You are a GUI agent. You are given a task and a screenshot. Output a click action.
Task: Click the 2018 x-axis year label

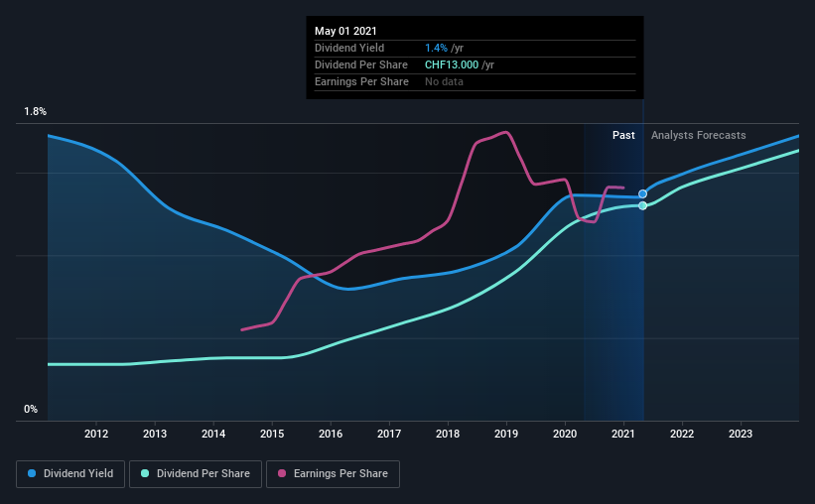coord(448,434)
